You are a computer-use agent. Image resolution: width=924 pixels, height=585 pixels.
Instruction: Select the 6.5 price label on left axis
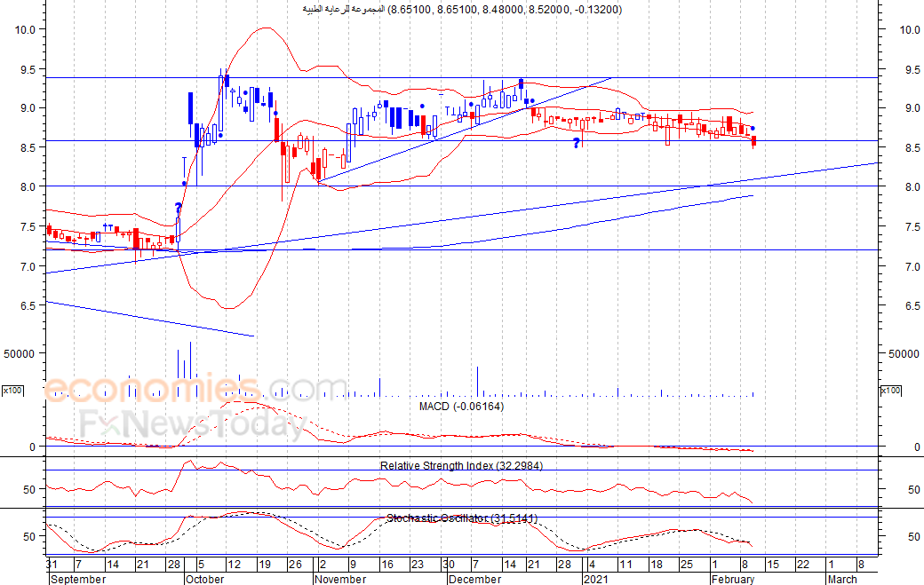pyautogui.click(x=28, y=305)
